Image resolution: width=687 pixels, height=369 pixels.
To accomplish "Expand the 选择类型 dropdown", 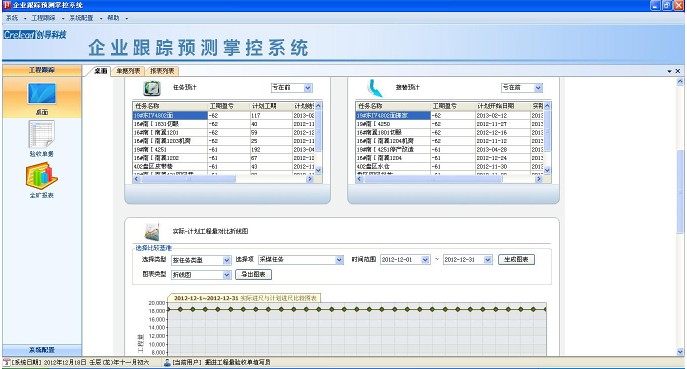I will [x=227, y=260].
